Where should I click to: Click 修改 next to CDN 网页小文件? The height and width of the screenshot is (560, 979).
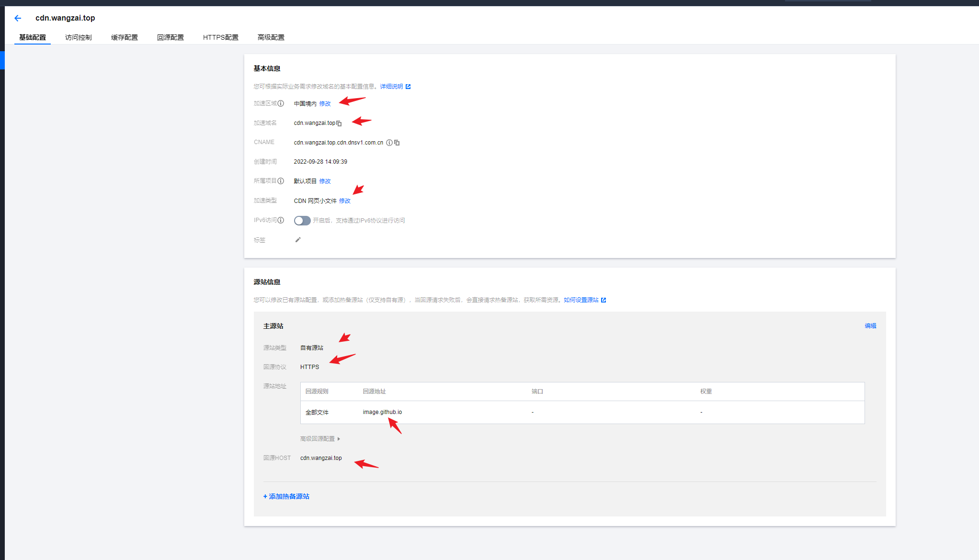tap(345, 201)
